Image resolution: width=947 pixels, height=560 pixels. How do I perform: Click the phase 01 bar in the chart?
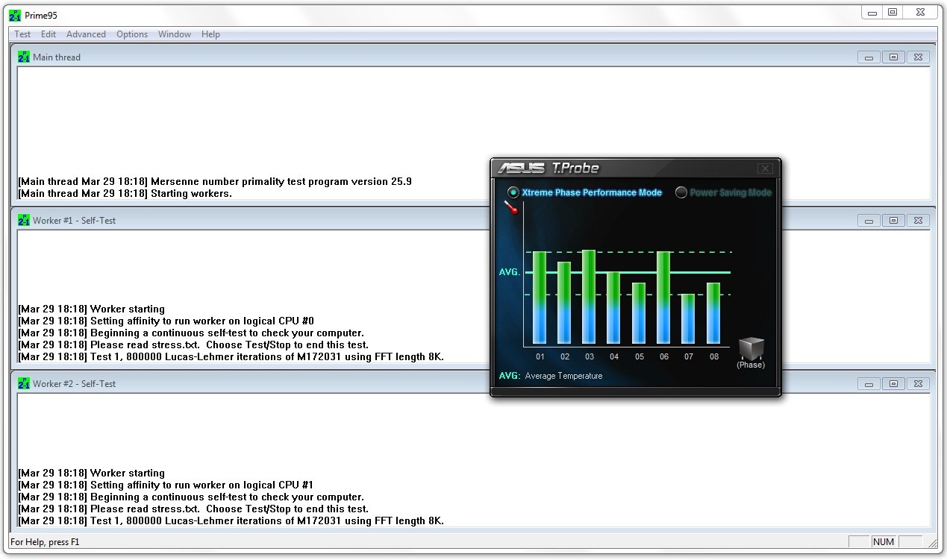pos(540,298)
